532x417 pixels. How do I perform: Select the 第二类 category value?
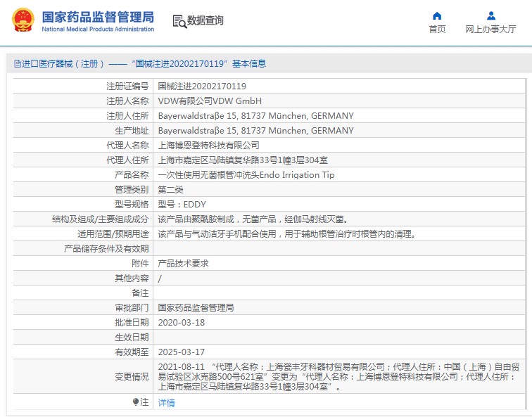point(171,190)
